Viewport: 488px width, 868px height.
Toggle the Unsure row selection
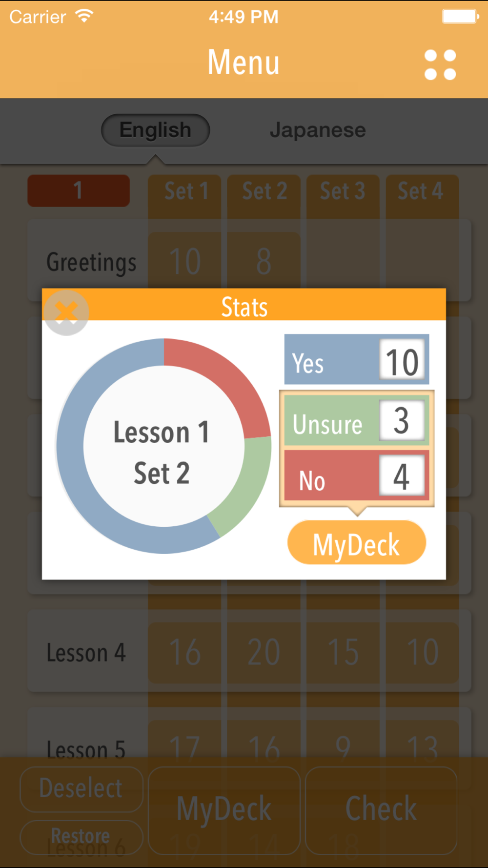coord(357,420)
